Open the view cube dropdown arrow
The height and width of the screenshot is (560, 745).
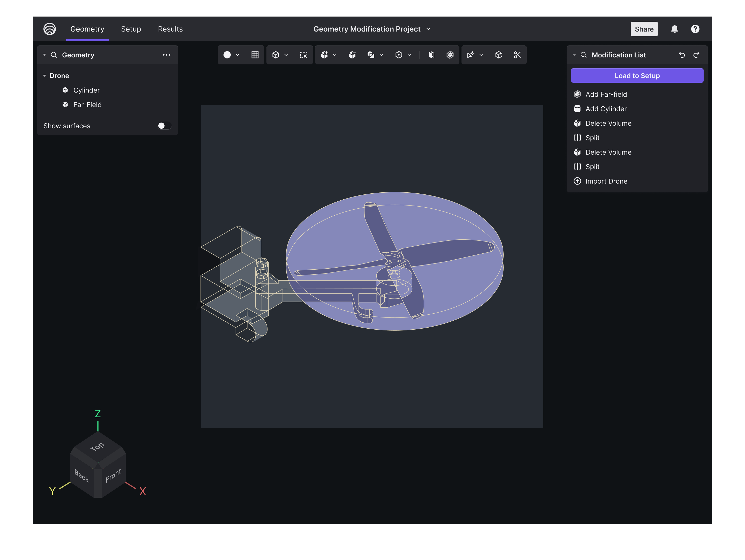[x=286, y=55]
